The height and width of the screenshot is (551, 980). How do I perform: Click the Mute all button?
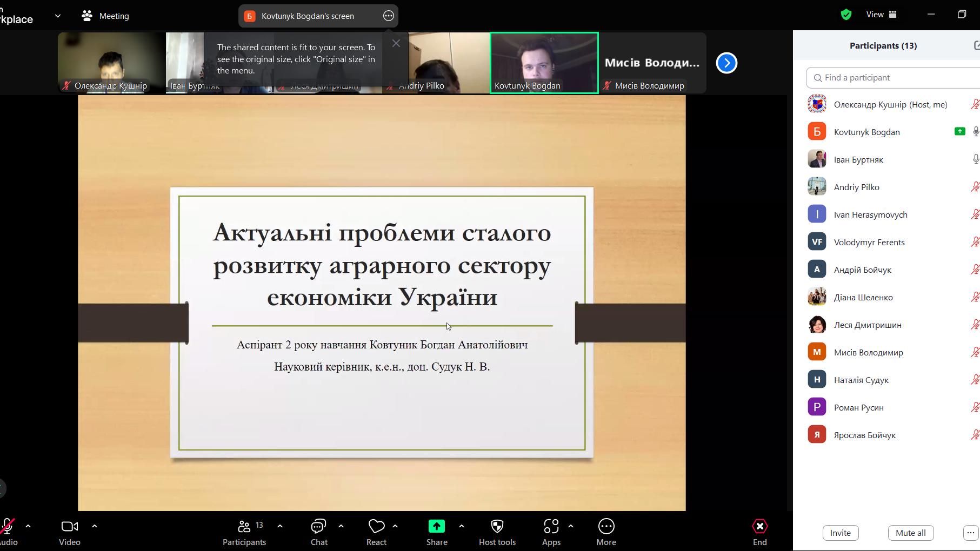[910, 533]
